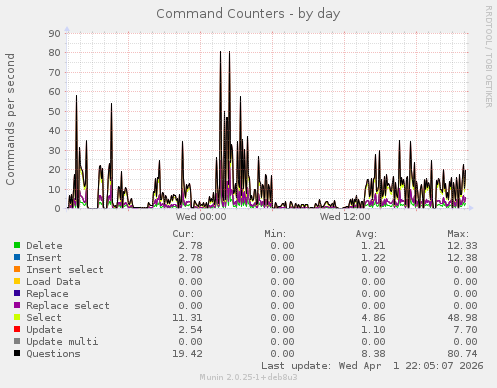This screenshot has width=497, height=388.
Task: Click the black Questions legend swatch
Action: click(x=17, y=353)
